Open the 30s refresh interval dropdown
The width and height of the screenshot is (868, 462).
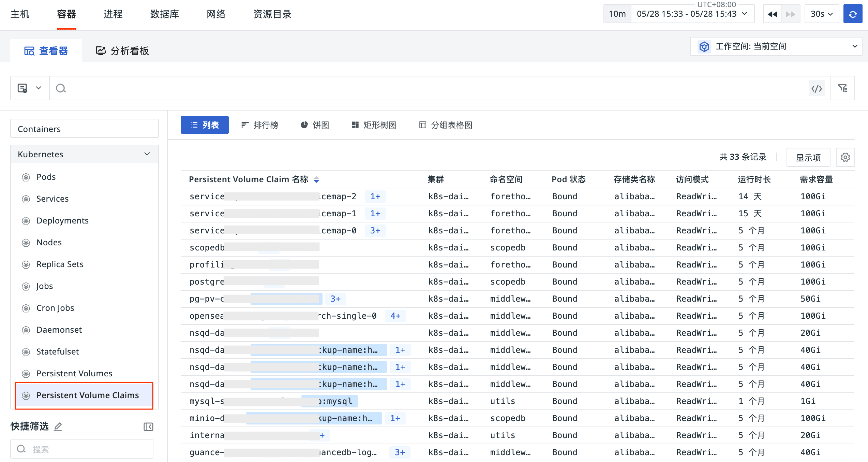tap(822, 14)
